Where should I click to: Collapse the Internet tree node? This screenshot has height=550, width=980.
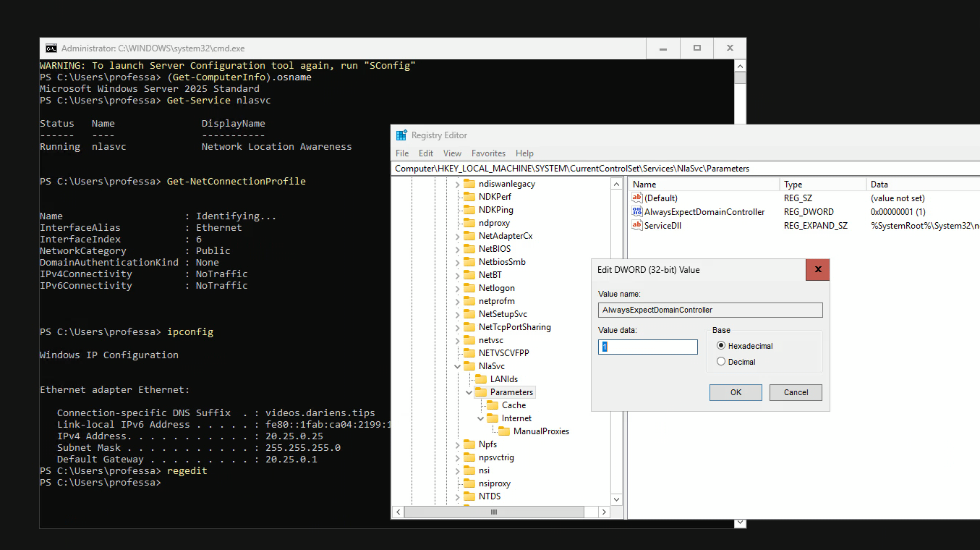[x=480, y=418]
